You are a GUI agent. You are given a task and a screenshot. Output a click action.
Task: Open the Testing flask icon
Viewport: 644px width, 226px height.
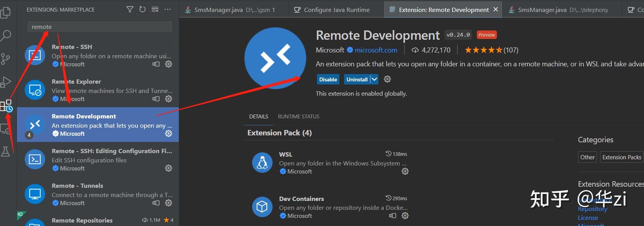(x=5, y=152)
